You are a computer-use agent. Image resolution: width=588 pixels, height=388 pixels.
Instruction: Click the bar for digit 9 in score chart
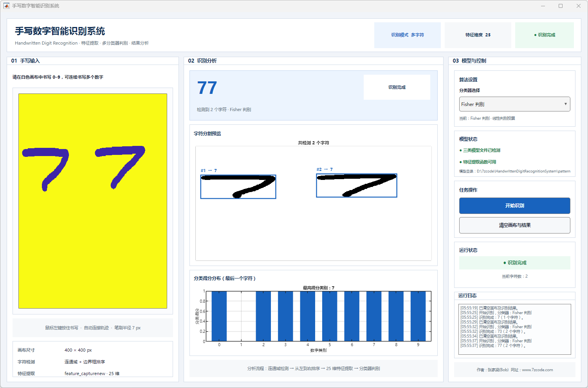pos(418,316)
